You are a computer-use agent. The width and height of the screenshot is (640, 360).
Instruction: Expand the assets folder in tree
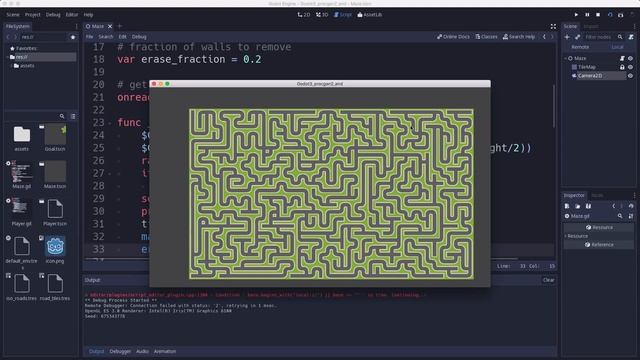pyautogui.click(x=11, y=66)
